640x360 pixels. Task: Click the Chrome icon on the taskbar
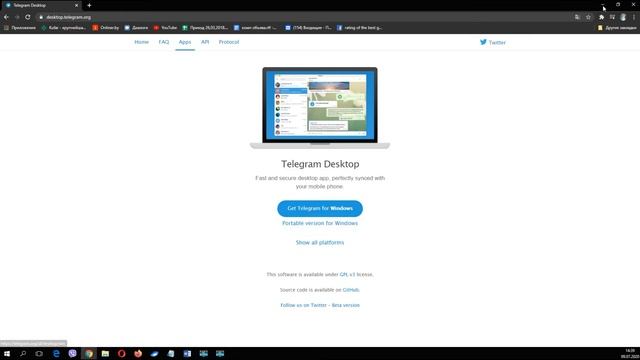(89, 353)
